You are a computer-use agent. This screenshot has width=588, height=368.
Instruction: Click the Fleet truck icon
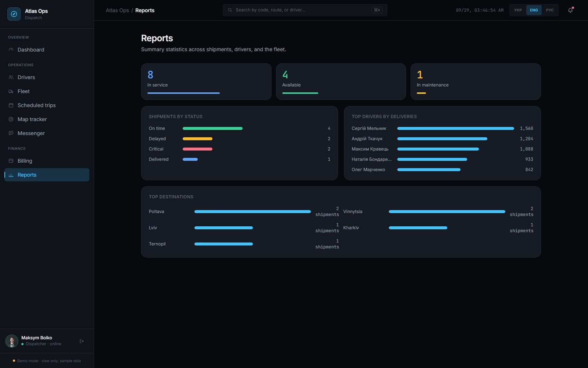[x=11, y=91]
